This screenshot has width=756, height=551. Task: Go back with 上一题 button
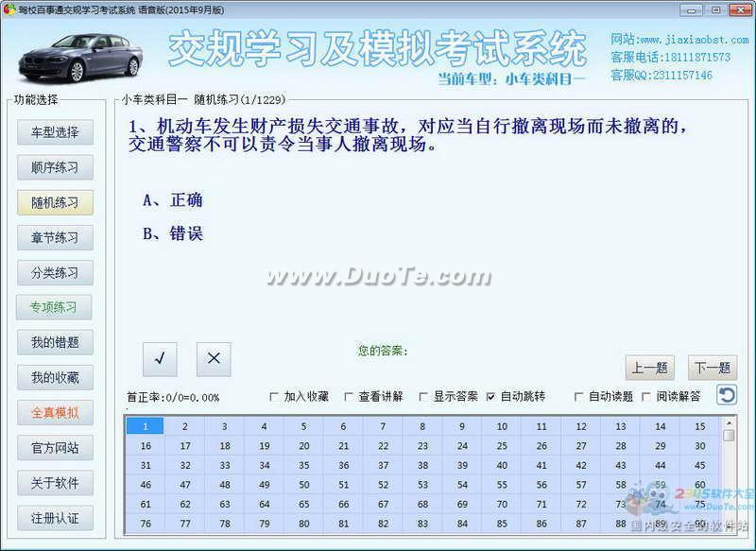[x=650, y=369]
